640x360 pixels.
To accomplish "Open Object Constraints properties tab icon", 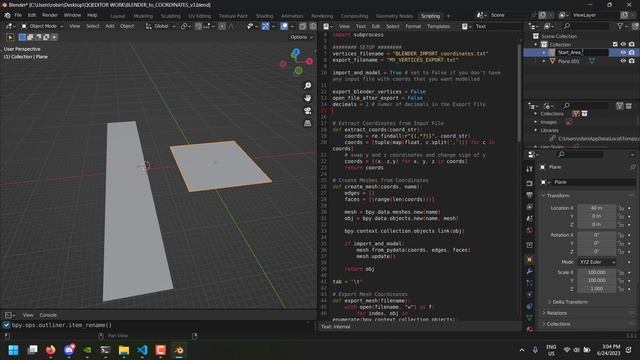I will (529, 306).
